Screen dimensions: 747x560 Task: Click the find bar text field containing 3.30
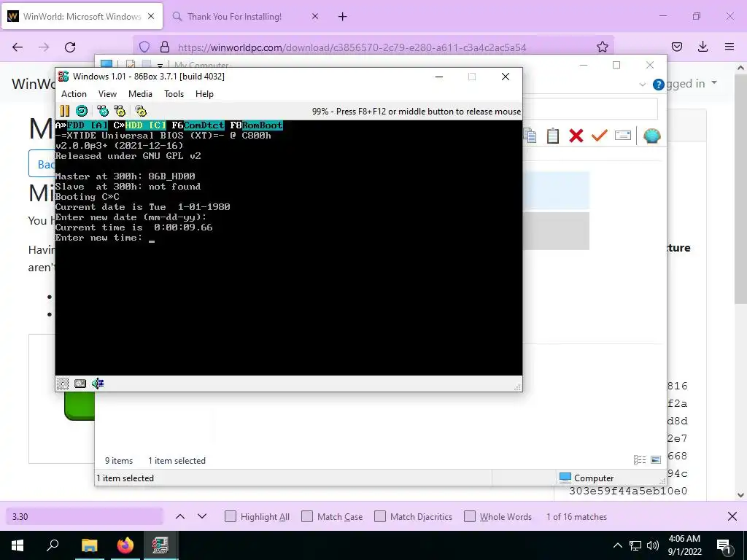click(85, 517)
